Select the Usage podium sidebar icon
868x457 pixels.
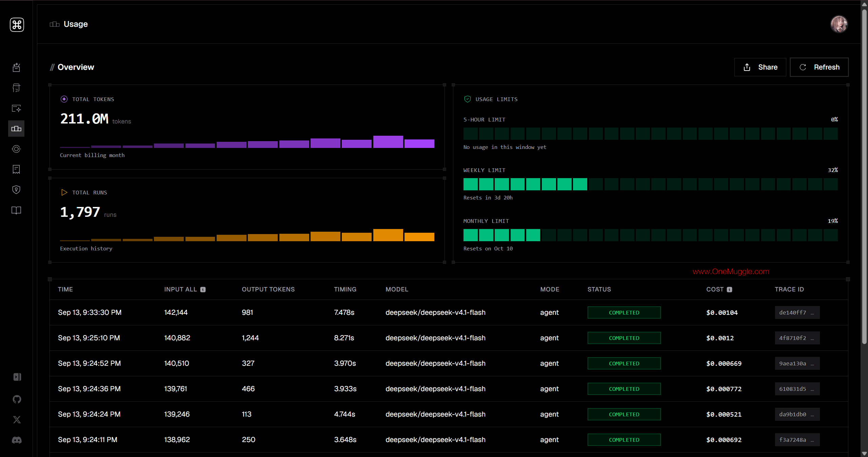16,129
